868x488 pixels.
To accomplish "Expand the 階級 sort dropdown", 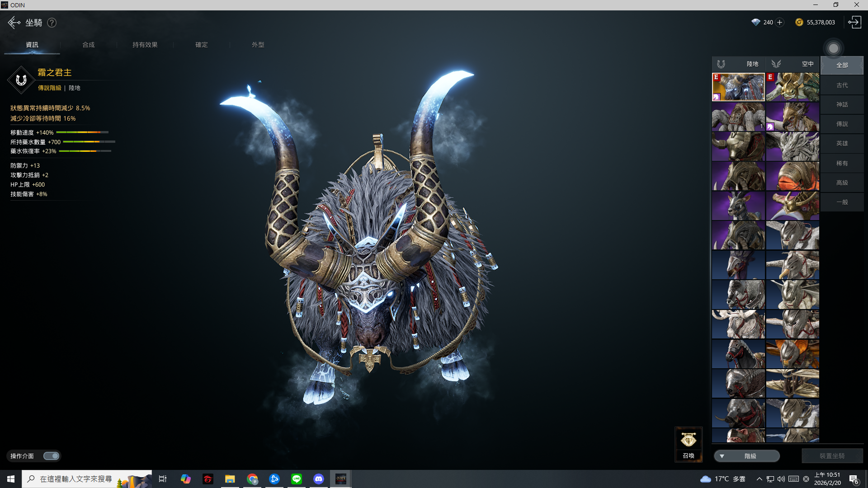I will (746, 456).
